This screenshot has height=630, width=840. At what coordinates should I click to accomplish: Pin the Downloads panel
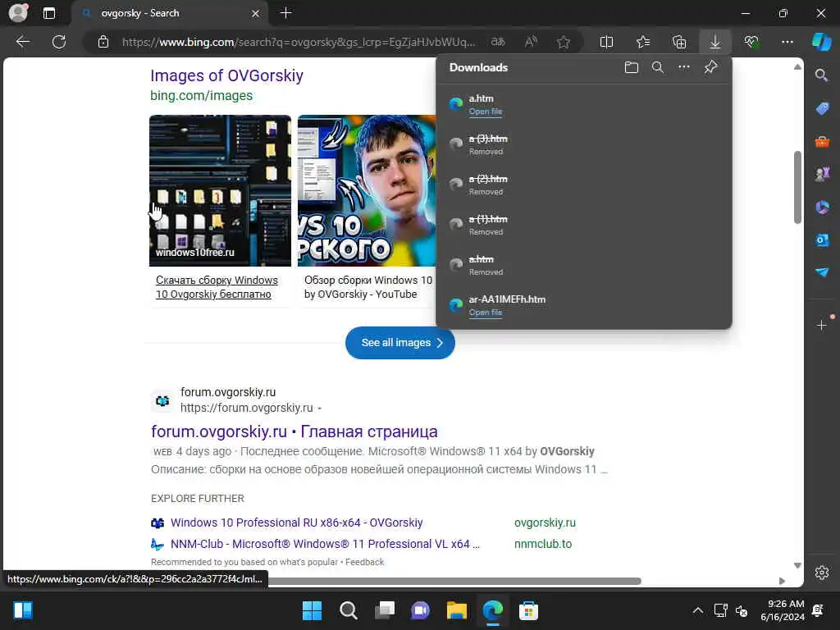(x=710, y=67)
